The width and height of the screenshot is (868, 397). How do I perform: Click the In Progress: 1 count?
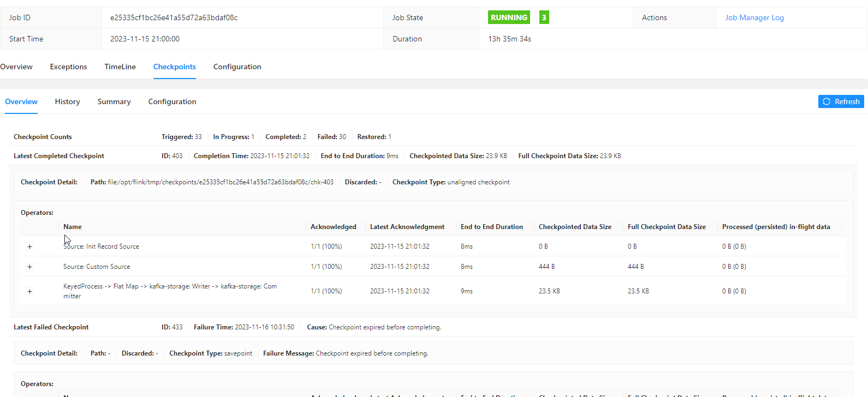234,137
